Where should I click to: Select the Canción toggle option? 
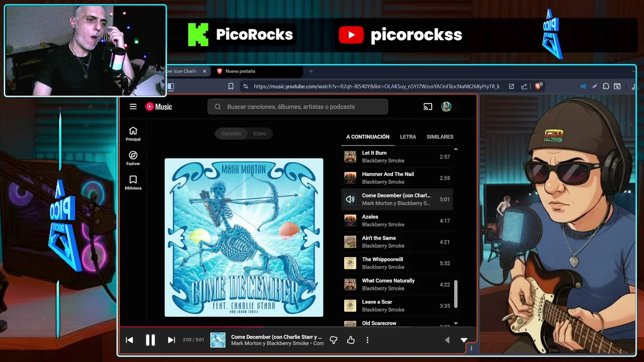tap(231, 133)
